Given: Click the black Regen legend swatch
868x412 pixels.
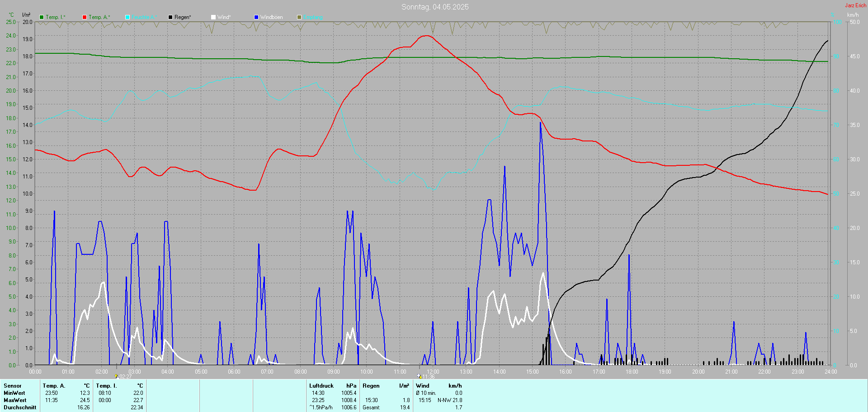Looking at the screenshot, I should point(170,17).
